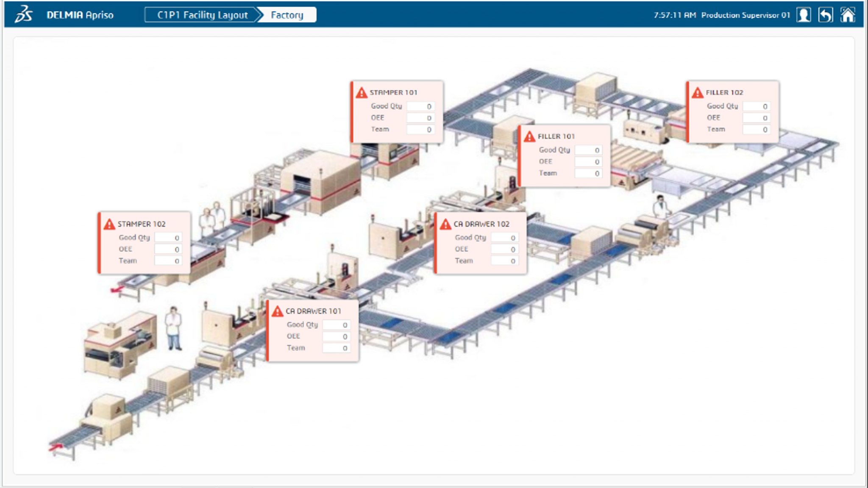Click the Dassault 3DS logo icon
The image size is (868, 488).
(x=24, y=14)
